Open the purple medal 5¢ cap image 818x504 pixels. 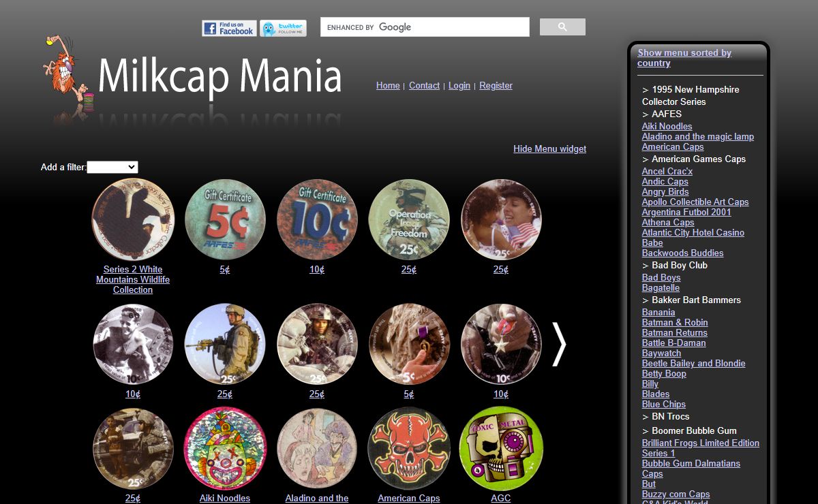(x=409, y=345)
